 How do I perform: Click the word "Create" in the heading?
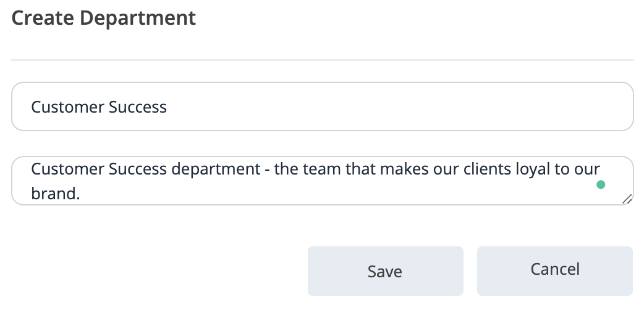pos(42,18)
